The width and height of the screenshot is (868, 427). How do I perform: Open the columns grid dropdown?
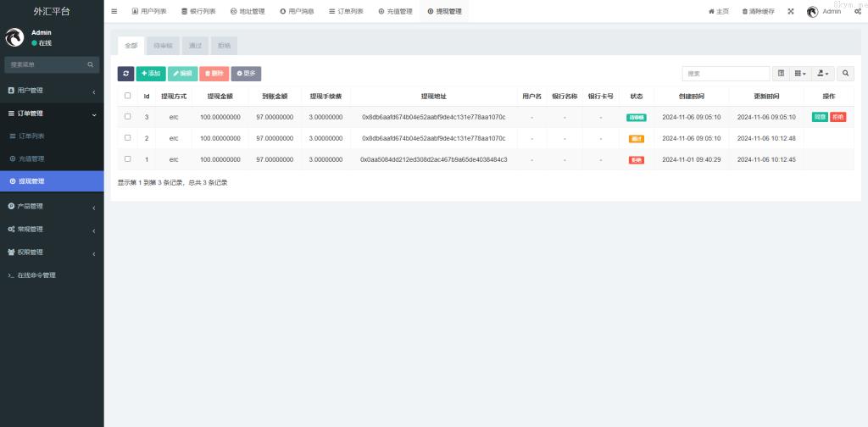800,74
